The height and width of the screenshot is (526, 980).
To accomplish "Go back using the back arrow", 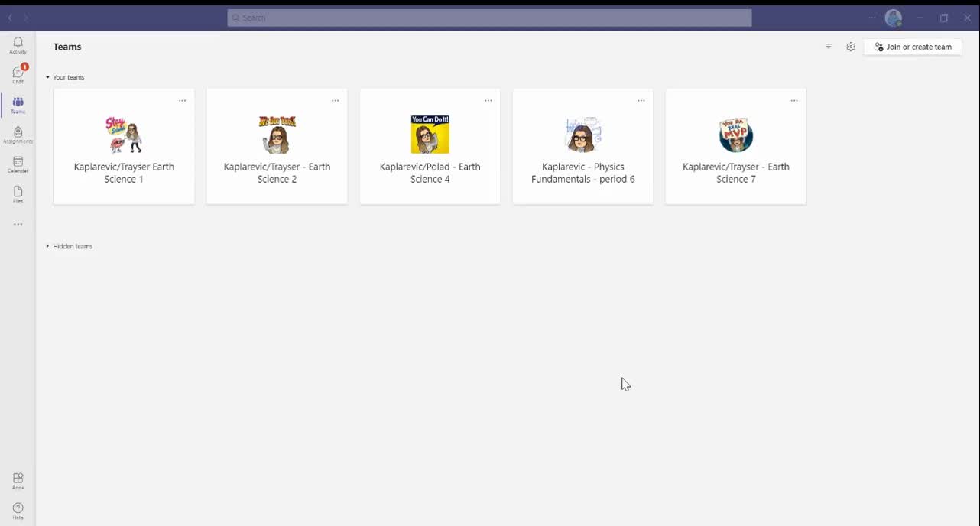I will pyautogui.click(x=10, y=18).
